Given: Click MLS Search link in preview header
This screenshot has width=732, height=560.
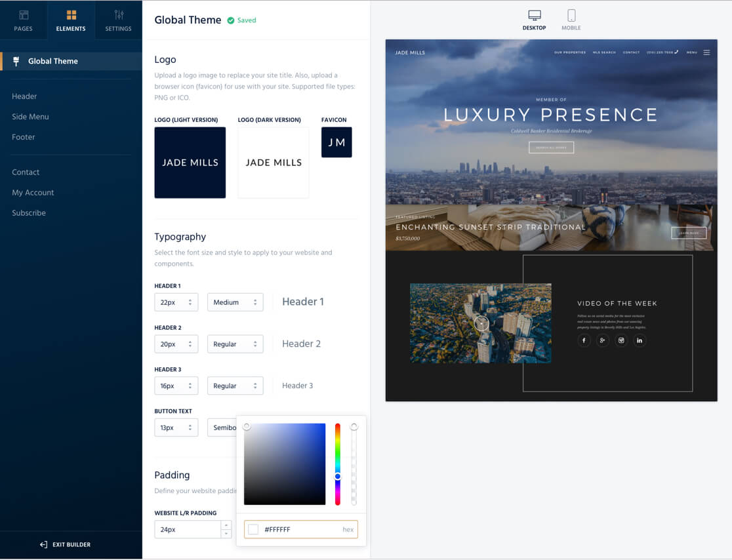Looking at the screenshot, I should click(x=605, y=52).
